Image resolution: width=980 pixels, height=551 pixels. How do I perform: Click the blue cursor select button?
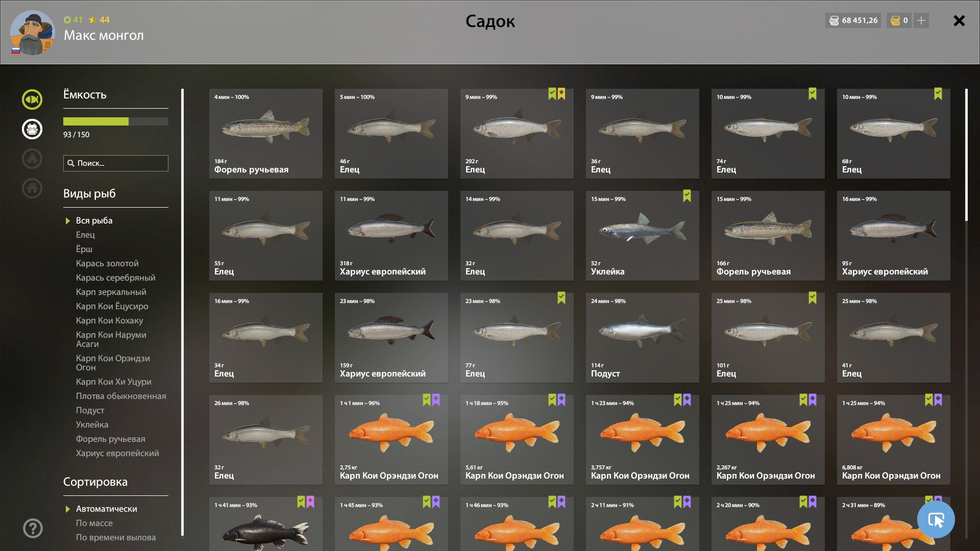[936, 519]
